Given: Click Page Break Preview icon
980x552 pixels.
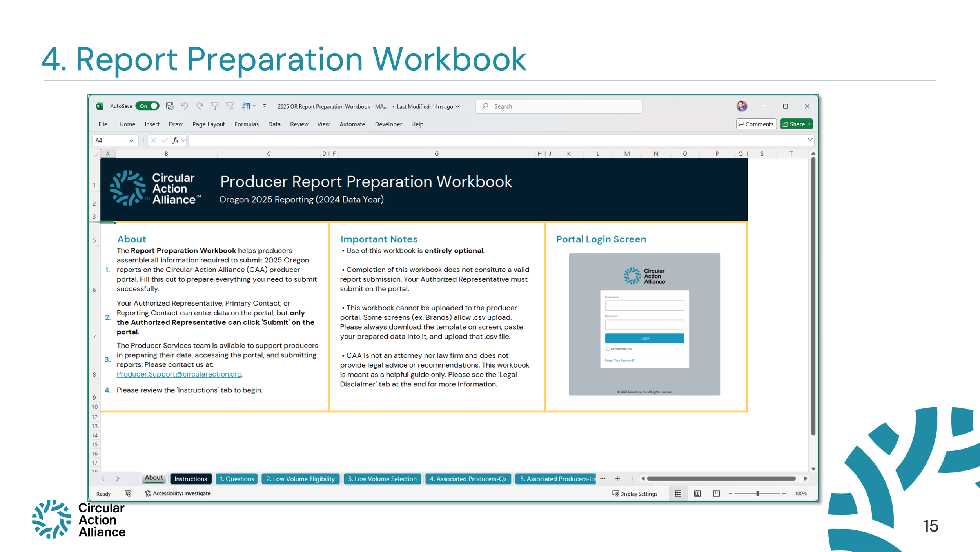Looking at the screenshot, I should pyautogui.click(x=716, y=493).
